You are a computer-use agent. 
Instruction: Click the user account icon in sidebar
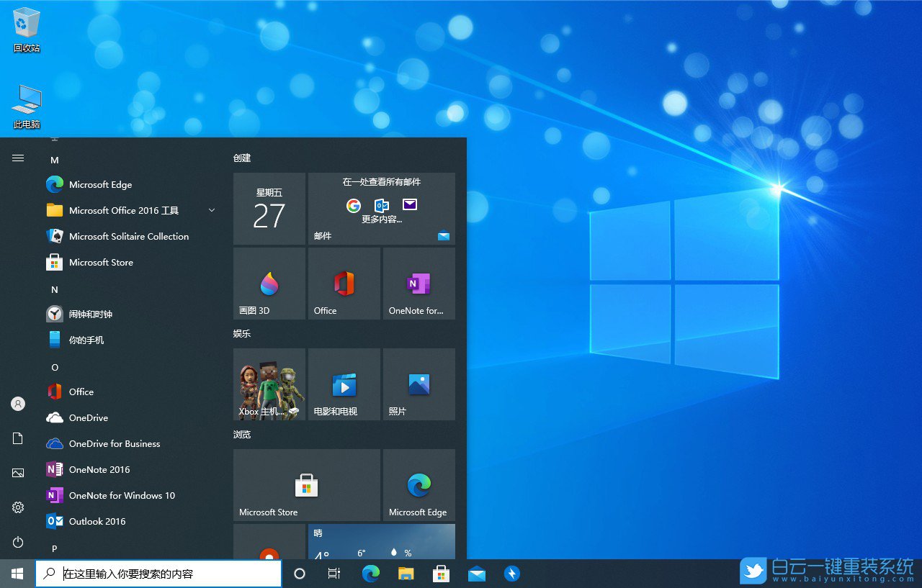coord(18,404)
